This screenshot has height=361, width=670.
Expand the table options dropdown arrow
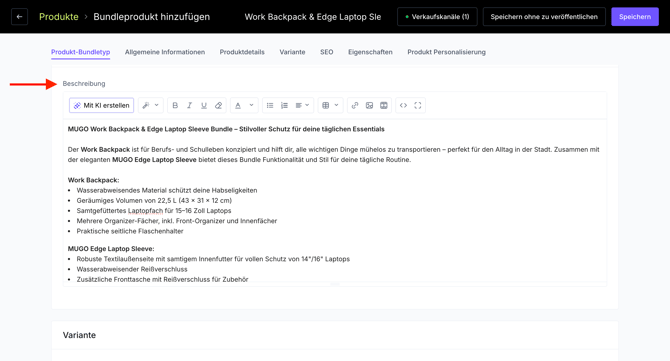point(336,105)
